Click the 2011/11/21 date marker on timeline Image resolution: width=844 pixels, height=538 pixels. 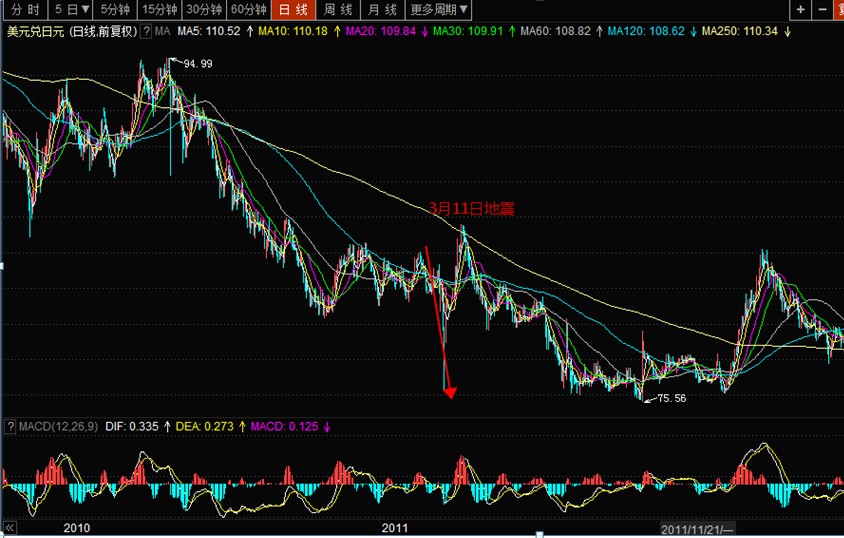(x=698, y=527)
